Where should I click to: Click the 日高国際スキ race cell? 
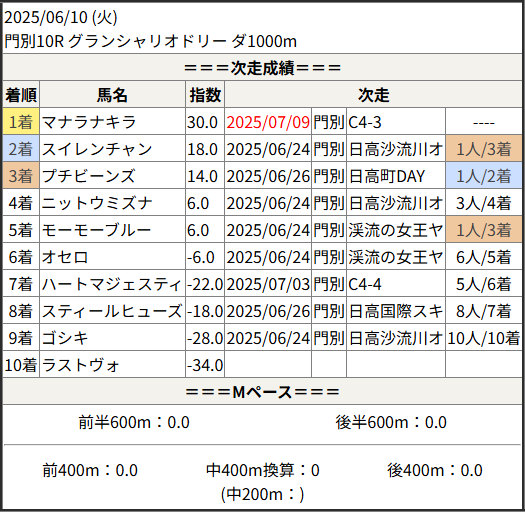coord(396,311)
